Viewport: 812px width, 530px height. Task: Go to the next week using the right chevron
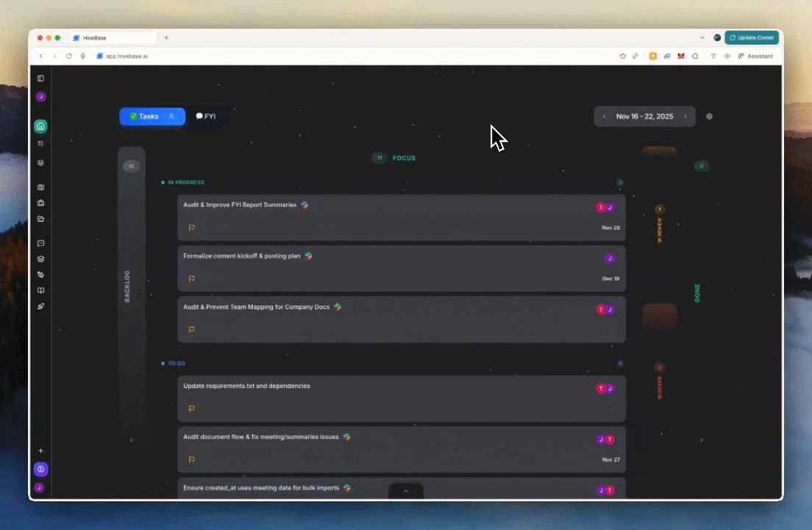(685, 116)
